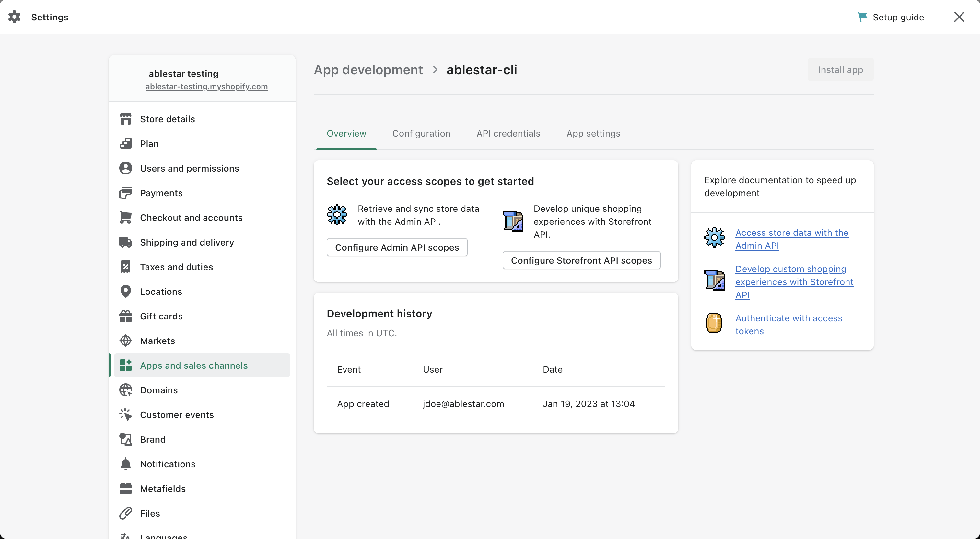Open Develop custom shopping experiences Storefront API link
This screenshot has width=980, height=539.
pyautogui.click(x=794, y=281)
